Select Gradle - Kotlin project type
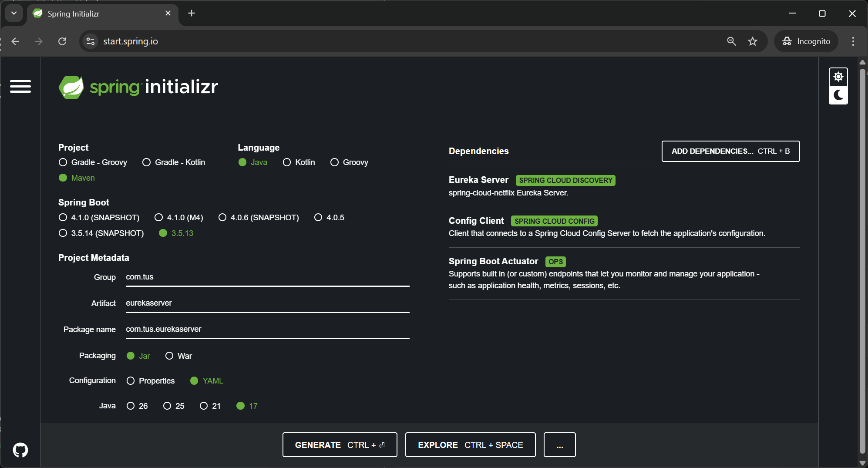 click(174, 162)
